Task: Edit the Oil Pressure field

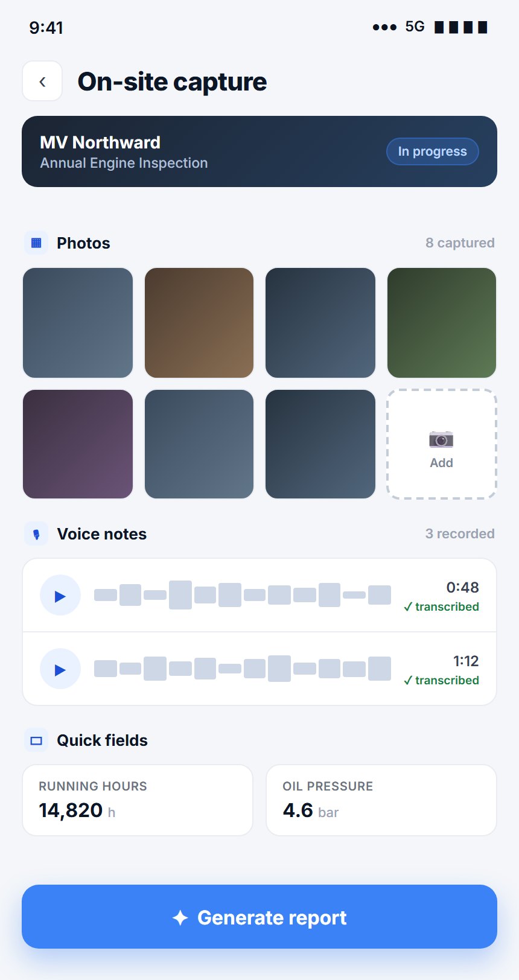Action: pos(381,800)
